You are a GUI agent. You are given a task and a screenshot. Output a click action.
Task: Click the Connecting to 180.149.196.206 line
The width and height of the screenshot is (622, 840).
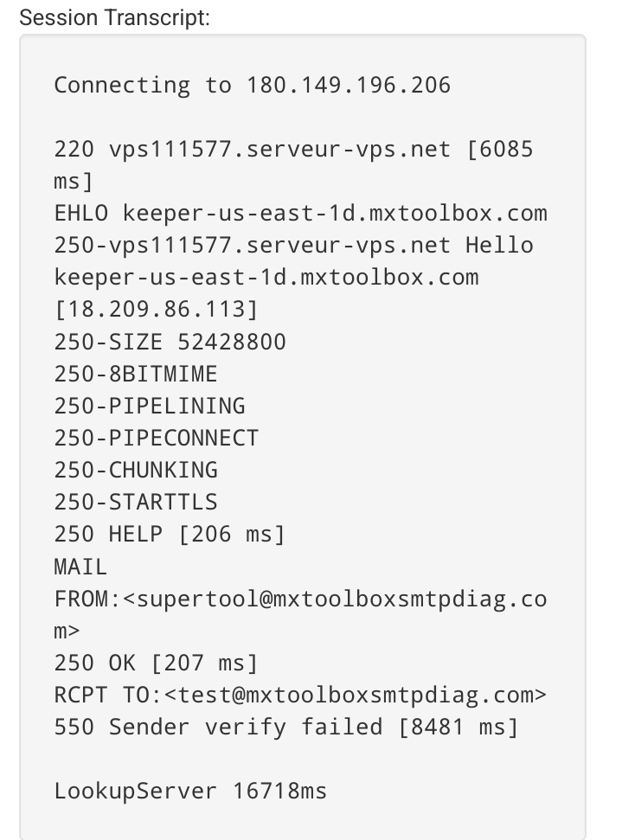(253, 85)
